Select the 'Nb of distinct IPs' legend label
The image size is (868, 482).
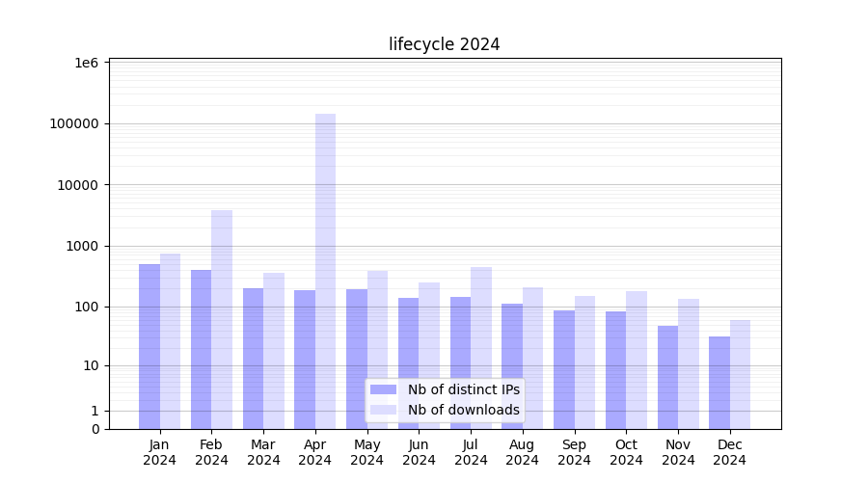point(463,389)
